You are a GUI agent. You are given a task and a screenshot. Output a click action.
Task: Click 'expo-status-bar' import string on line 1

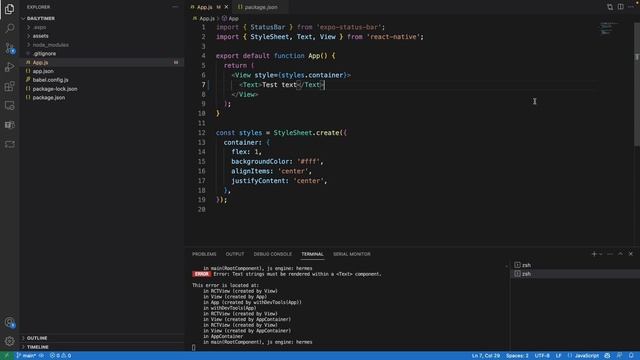[x=349, y=27]
